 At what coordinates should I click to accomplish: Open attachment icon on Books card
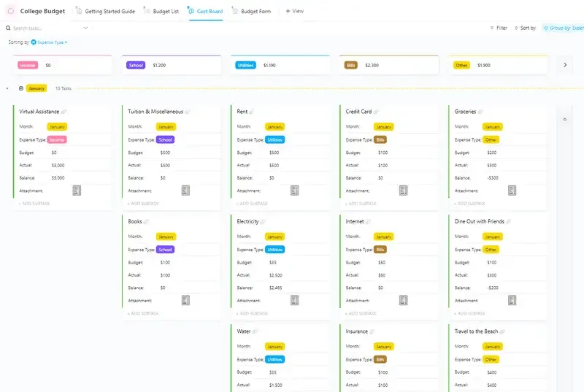pos(185,301)
